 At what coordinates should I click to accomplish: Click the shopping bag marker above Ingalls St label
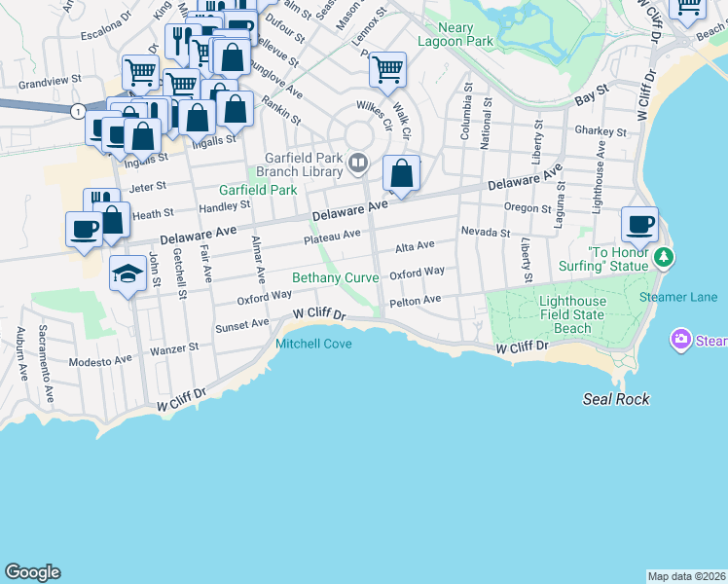click(198, 121)
